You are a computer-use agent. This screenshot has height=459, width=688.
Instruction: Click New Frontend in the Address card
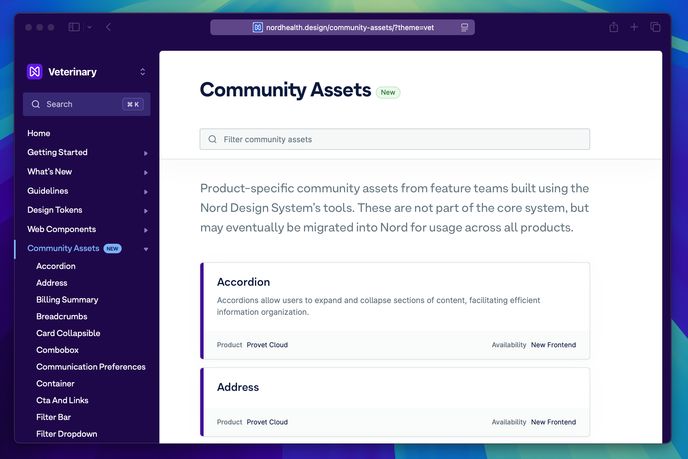pyautogui.click(x=553, y=422)
